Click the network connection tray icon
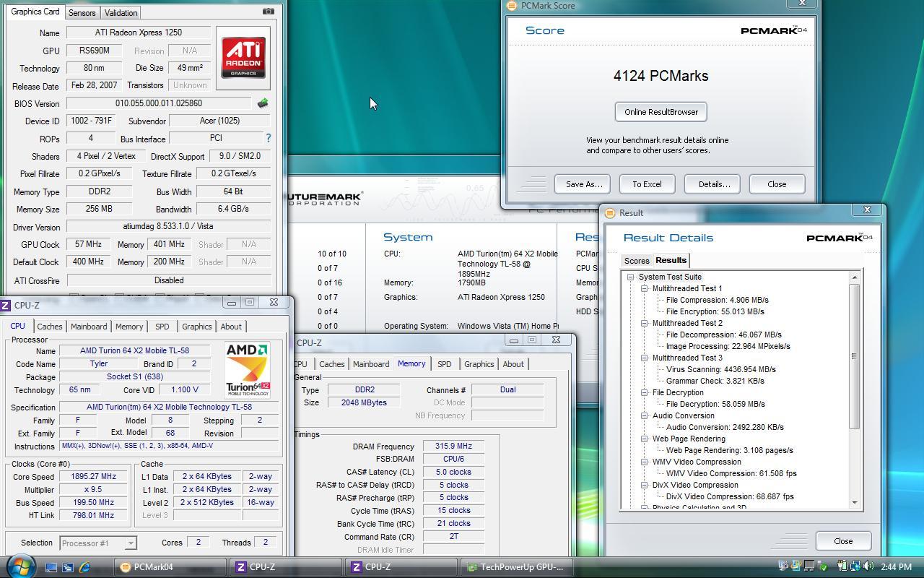The height and width of the screenshot is (578, 924). [855, 566]
